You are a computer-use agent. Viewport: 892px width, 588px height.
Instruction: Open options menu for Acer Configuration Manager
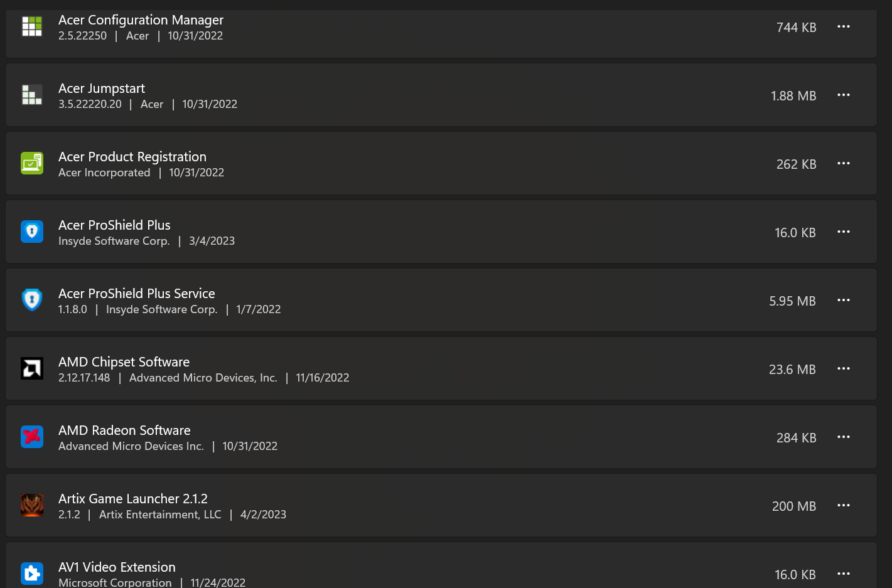[844, 26]
